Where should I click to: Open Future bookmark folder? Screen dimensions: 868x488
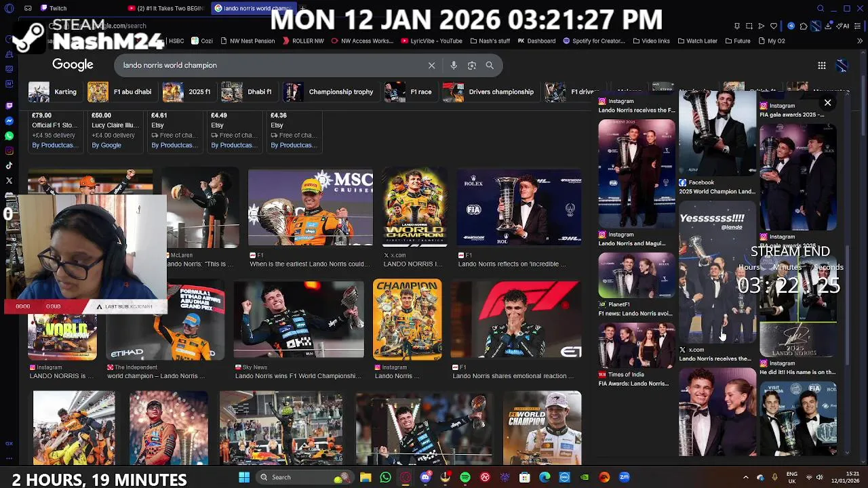pyautogui.click(x=738, y=41)
